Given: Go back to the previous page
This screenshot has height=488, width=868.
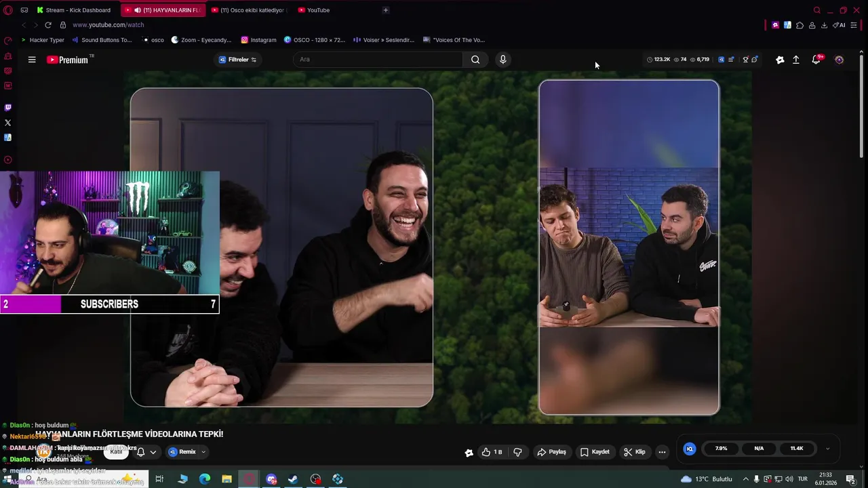Looking at the screenshot, I should (24, 25).
